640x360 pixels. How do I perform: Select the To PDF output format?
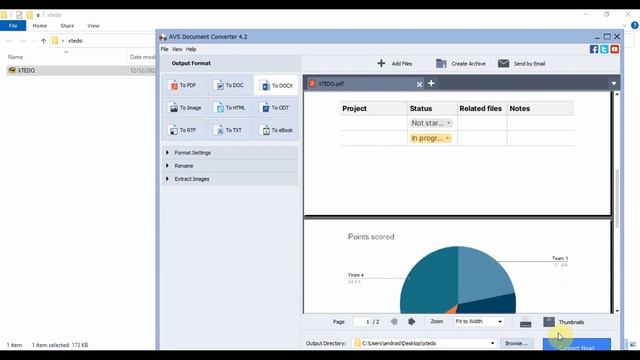[183, 85]
